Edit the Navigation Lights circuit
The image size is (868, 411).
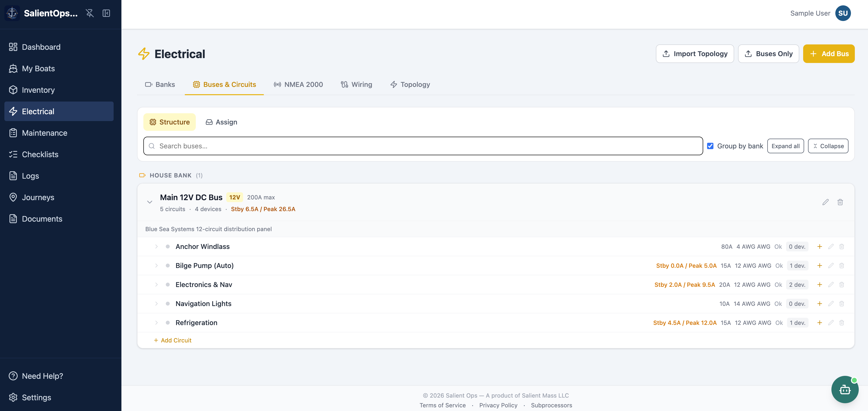point(831,304)
